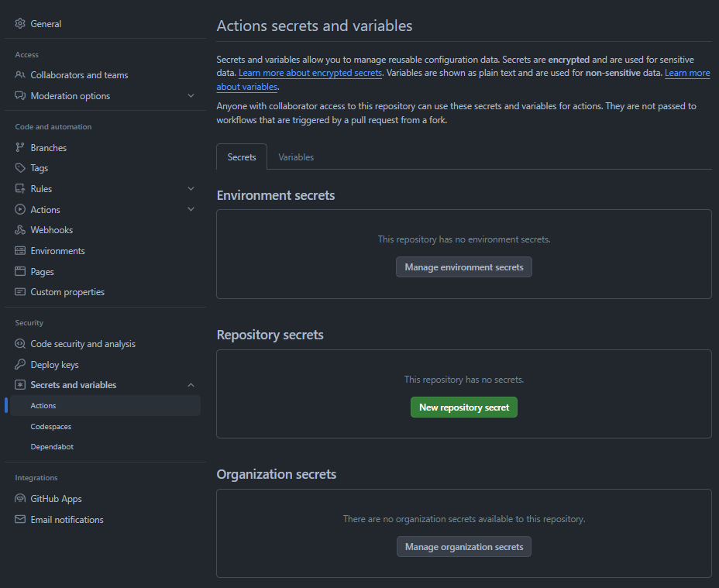Open Dependabot secrets in sidebar
Image resolution: width=719 pixels, height=588 pixels.
click(52, 447)
